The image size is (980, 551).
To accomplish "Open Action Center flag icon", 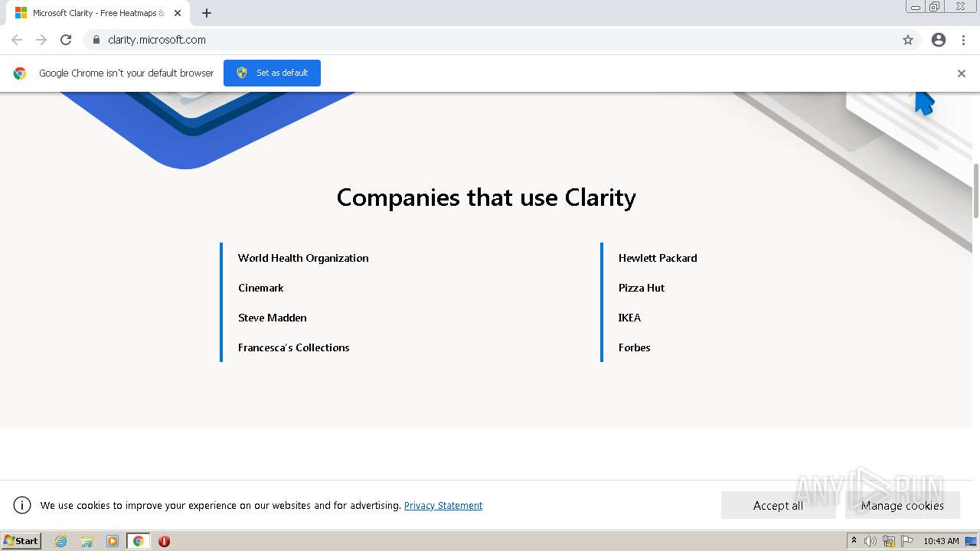I will coord(907,541).
